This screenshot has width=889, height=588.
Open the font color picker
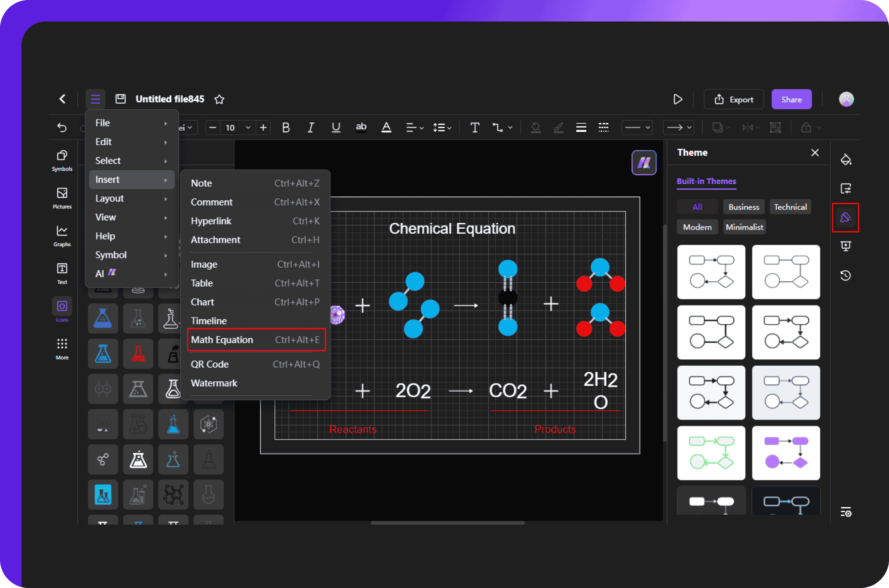pos(386,127)
